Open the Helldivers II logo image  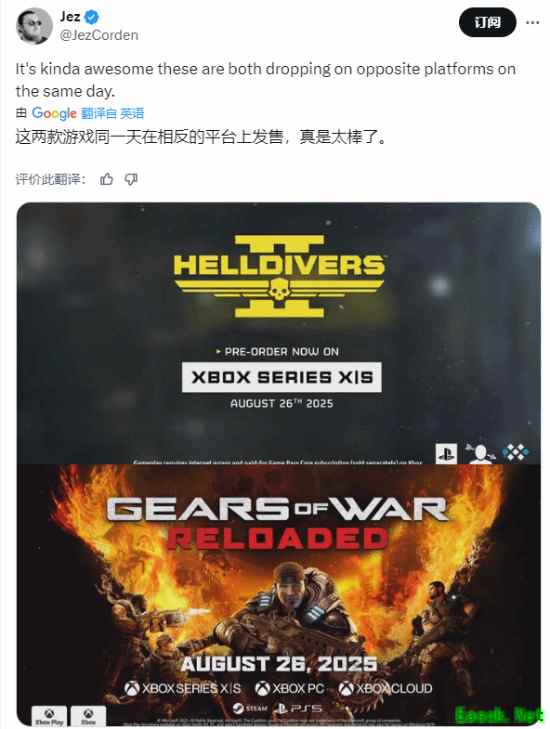pyautogui.click(x=279, y=276)
